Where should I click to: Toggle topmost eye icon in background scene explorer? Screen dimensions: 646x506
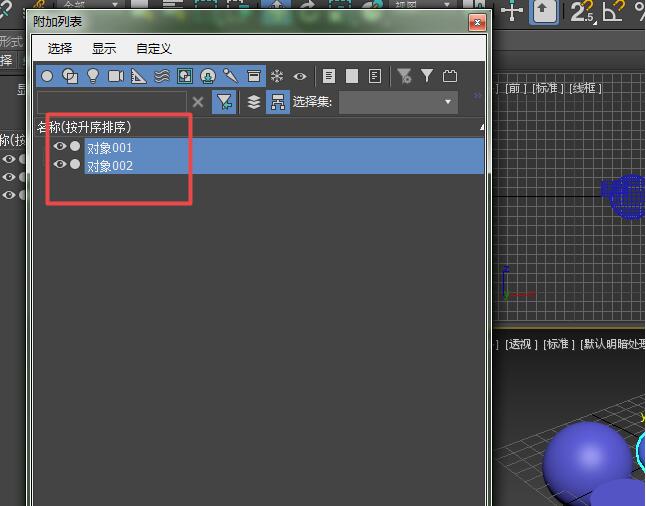point(9,159)
